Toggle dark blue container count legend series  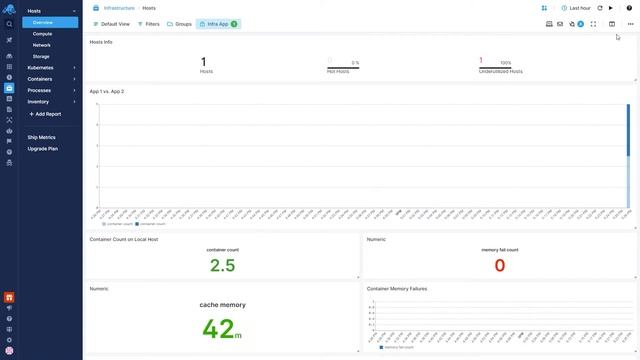point(150,224)
